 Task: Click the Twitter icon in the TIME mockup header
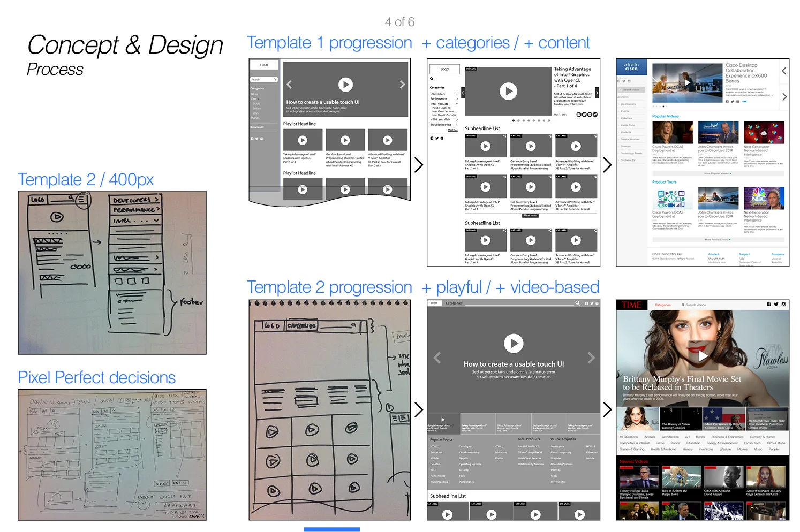tap(776, 305)
